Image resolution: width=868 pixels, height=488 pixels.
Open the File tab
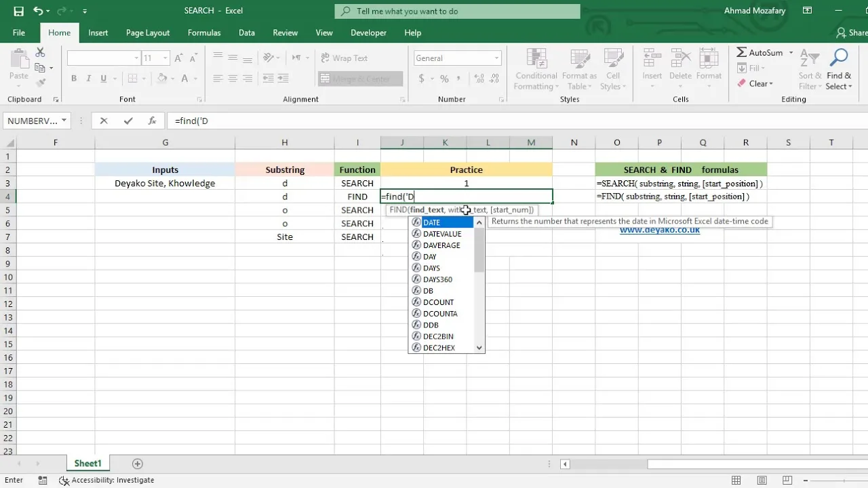coord(19,33)
